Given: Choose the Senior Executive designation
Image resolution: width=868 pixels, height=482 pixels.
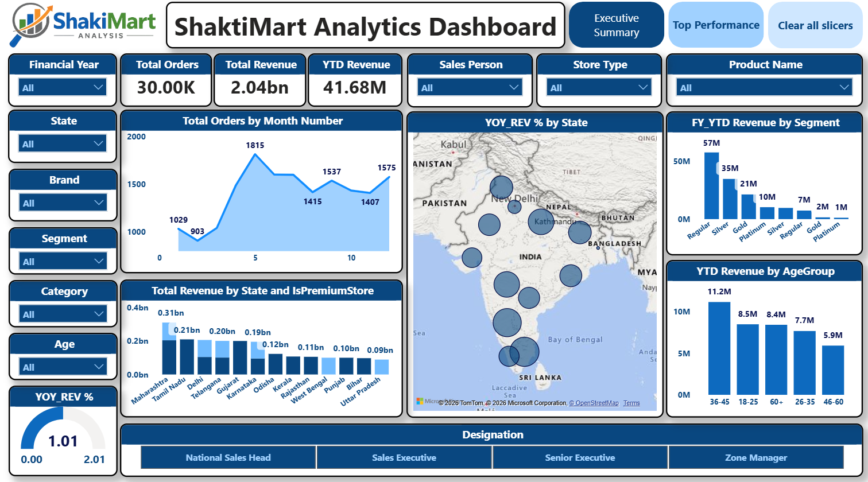Looking at the screenshot, I should [580, 458].
